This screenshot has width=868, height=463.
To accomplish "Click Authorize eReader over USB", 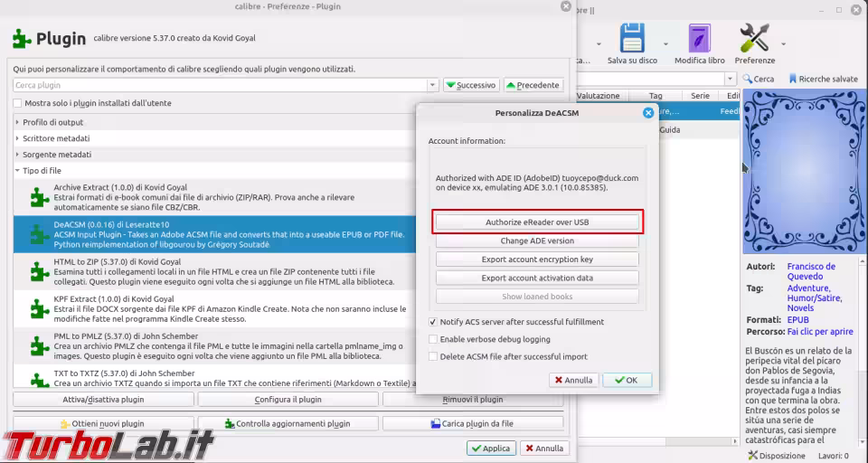I will click(537, 222).
